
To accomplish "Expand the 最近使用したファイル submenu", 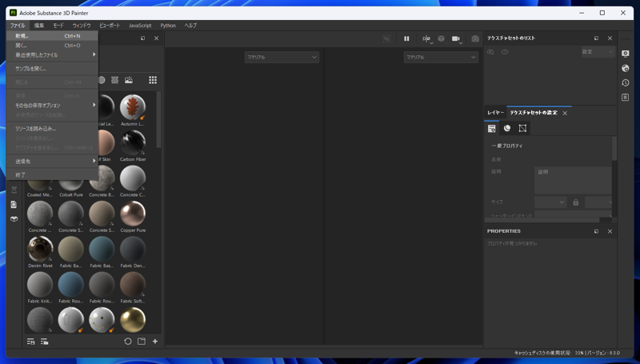I will tap(52, 55).
